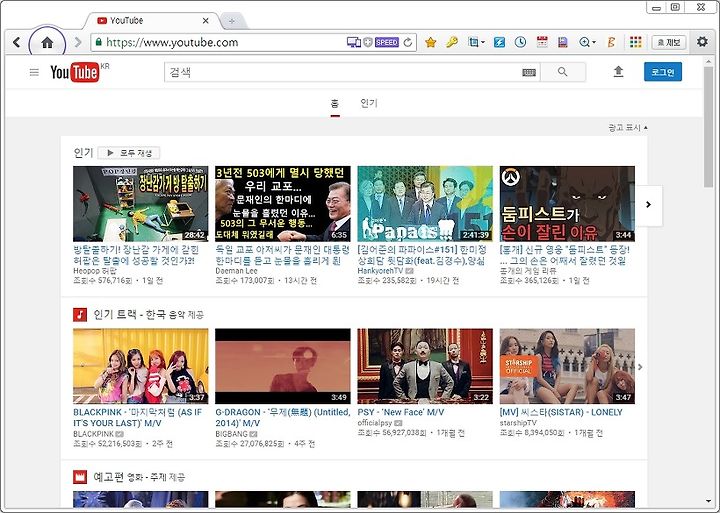Click the screen capture crop icon
The height and width of the screenshot is (513, 720).
pos(473,42)
